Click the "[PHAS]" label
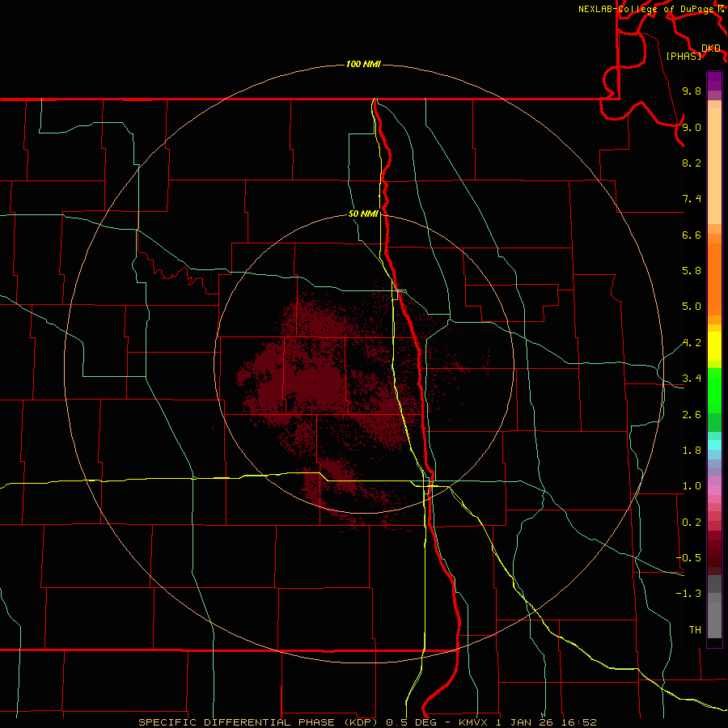Image resolution: width=728 pixels, height=728 pixels. point(684,56)
